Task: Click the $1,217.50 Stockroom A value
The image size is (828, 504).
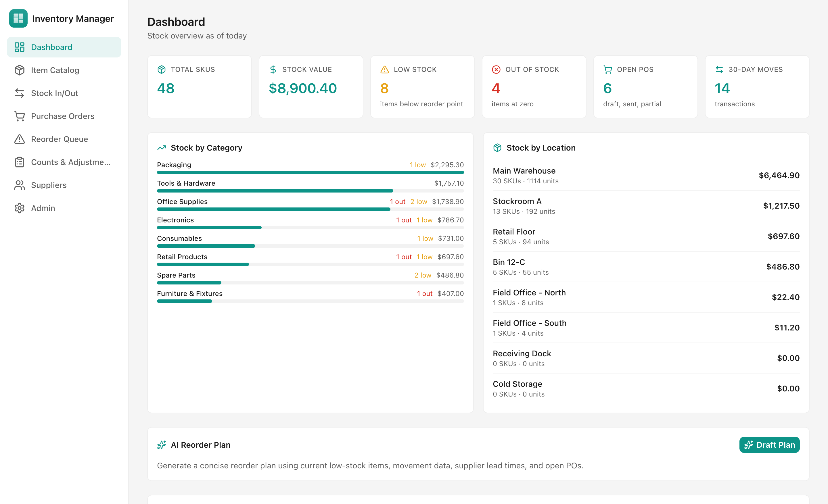Action: point(781,206)
